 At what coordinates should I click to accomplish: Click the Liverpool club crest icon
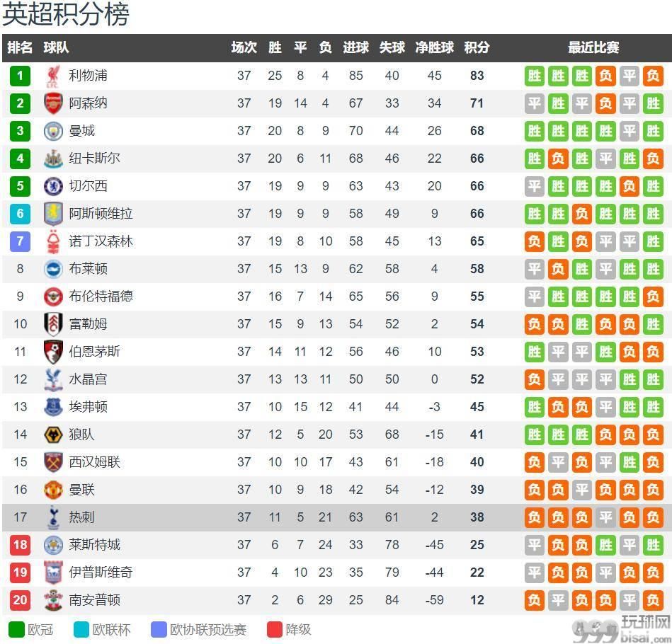[x=53, y=76]
